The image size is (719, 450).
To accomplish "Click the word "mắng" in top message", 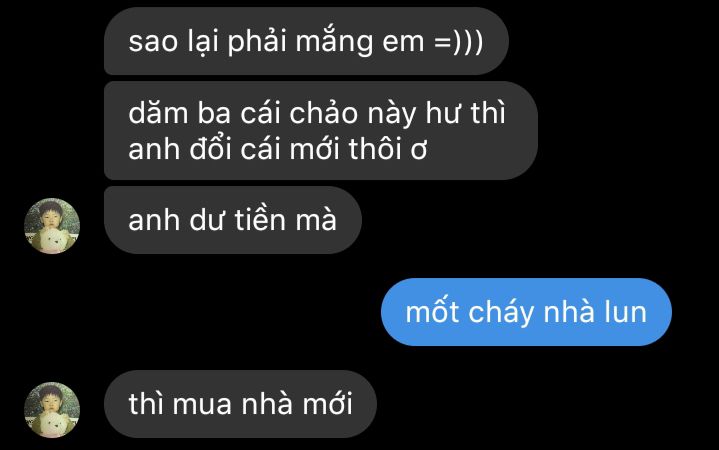I will click(x=334, y=42).
